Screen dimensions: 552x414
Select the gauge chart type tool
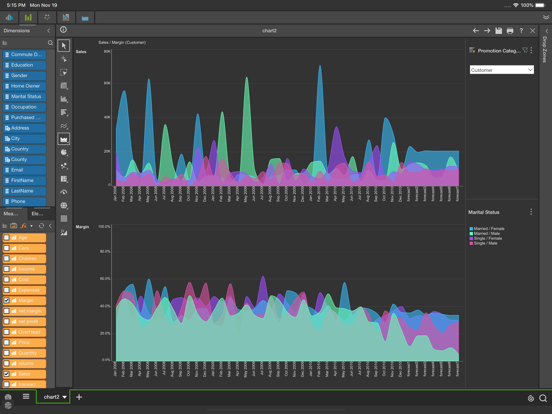(64, 192)
